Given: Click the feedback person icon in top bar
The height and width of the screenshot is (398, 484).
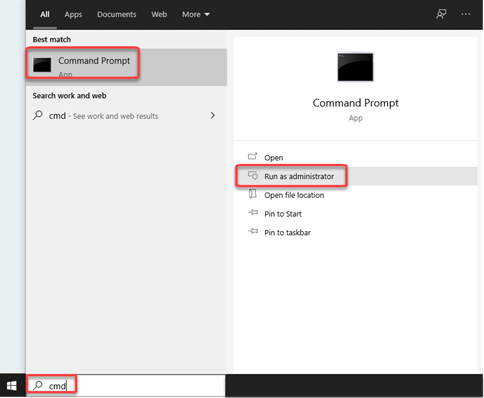Looking at the screenshot, I should click(x=441, y=14).
